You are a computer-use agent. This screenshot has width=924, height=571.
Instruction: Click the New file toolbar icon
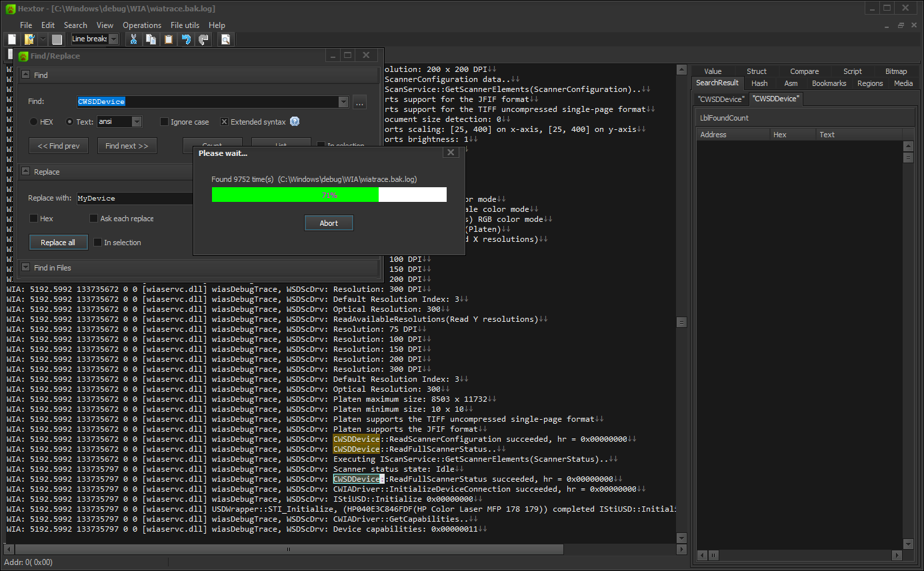pyautogui.click(x=12, y=39)
